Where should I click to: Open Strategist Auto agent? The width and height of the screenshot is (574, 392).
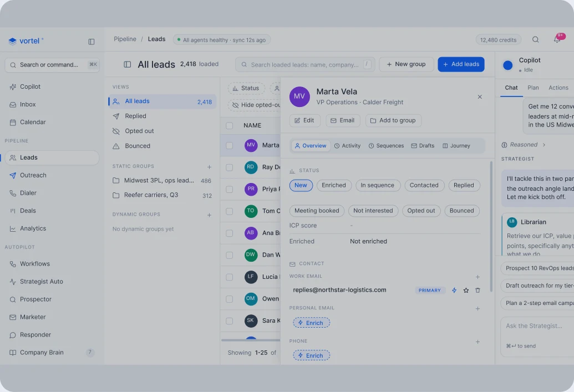click(x=52, y=282)
